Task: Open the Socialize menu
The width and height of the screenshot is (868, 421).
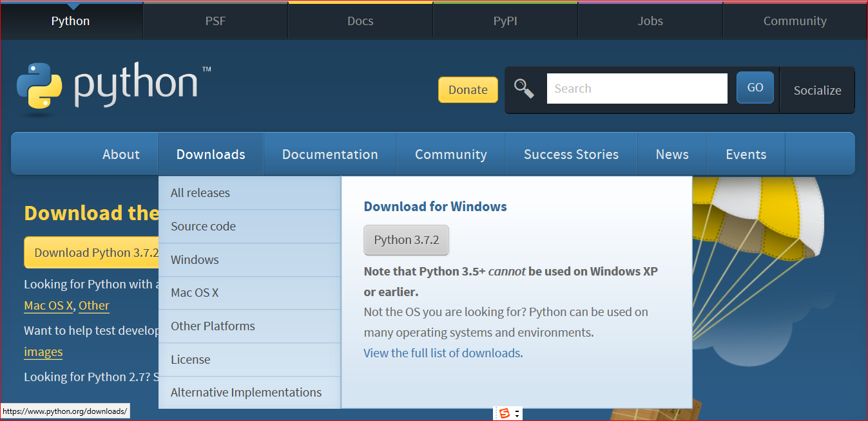Action: coord(817,90)
